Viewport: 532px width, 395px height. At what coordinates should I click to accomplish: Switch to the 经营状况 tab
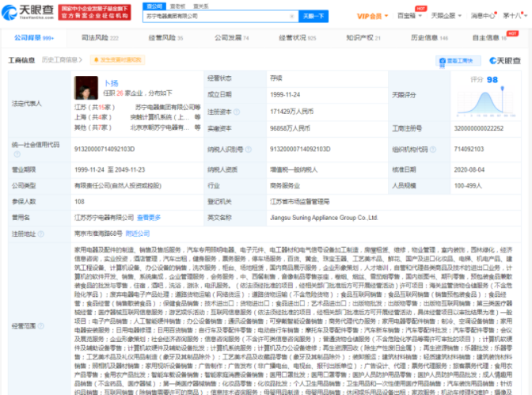pyautogui.click(x=297, y=38)
